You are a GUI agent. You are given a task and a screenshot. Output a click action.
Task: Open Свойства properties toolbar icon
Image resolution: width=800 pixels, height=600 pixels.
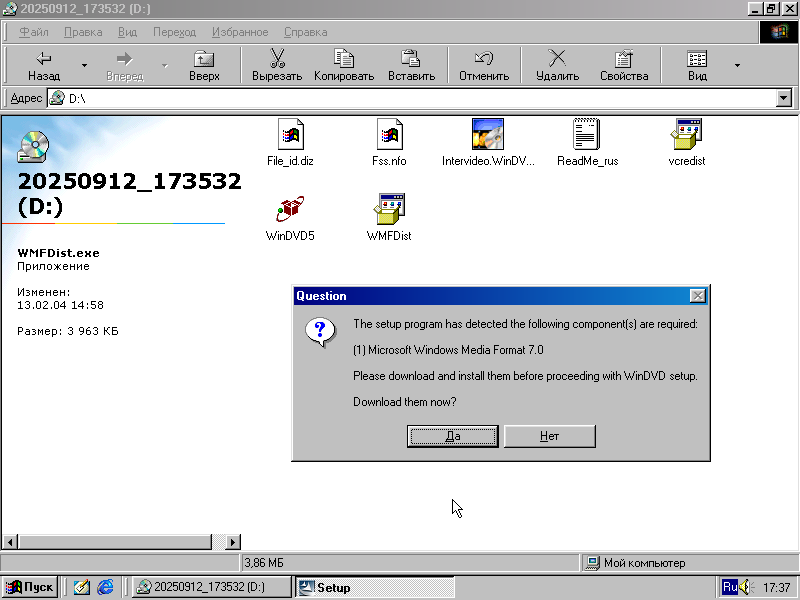point(624,65)
